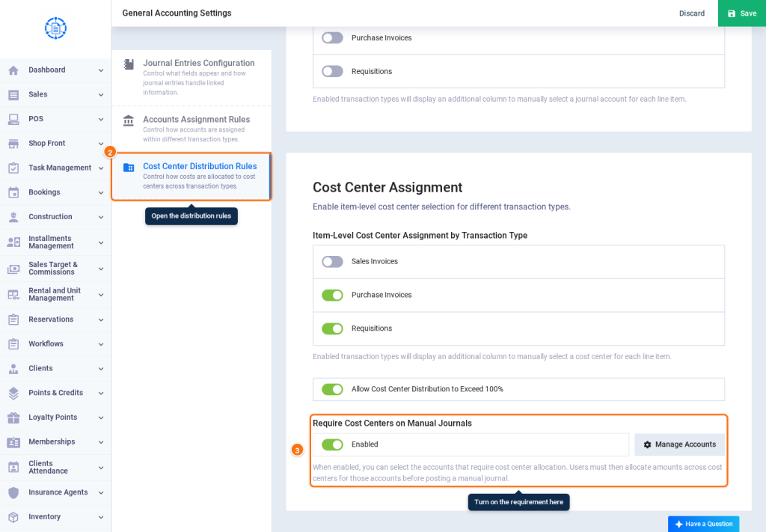This screenshot has height=532, width=766.
Task: Click the Journal Entries Configuration book icon
Action: click(129, 64)
